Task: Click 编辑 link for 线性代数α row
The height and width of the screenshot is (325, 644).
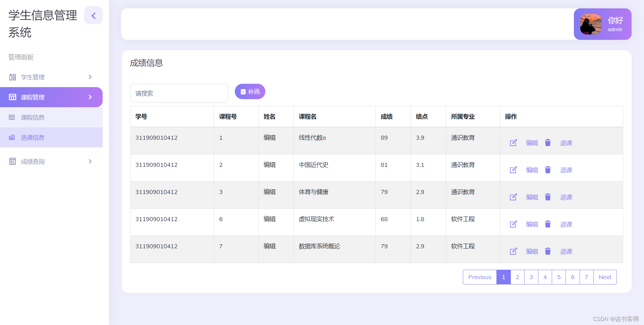Action: (532, 143)
